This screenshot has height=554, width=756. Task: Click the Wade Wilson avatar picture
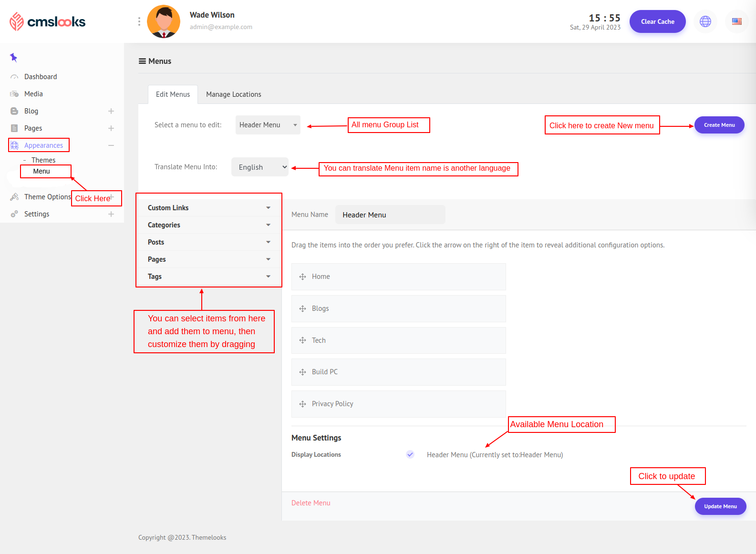pyautogui.click(x=164, y=21)
